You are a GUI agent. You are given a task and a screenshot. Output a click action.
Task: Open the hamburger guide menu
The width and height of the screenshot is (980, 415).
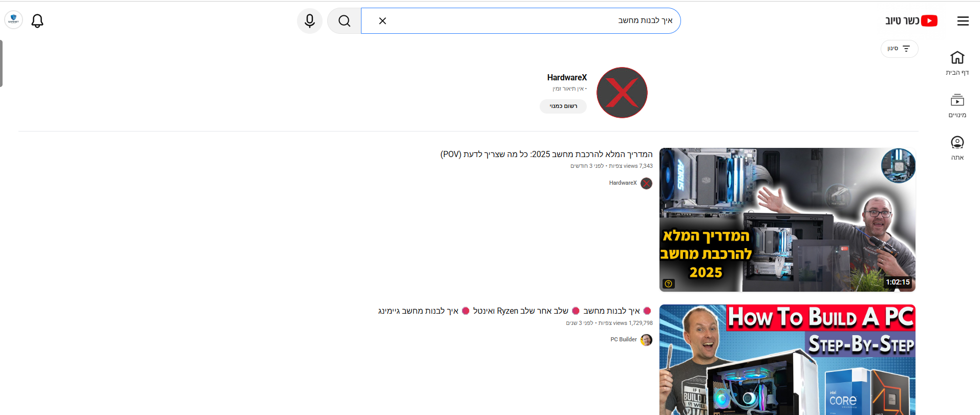(963, 21)
